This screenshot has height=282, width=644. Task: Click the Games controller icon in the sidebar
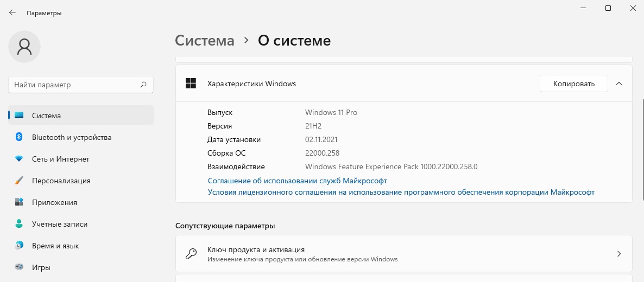(x=19, y=267)
